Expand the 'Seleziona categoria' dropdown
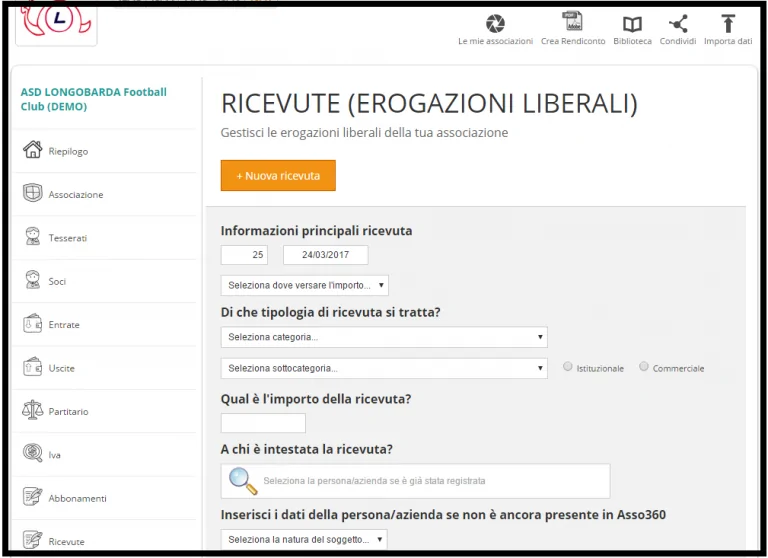The width and height of the screenshot is (768, 558). click(x=384, y=337)
